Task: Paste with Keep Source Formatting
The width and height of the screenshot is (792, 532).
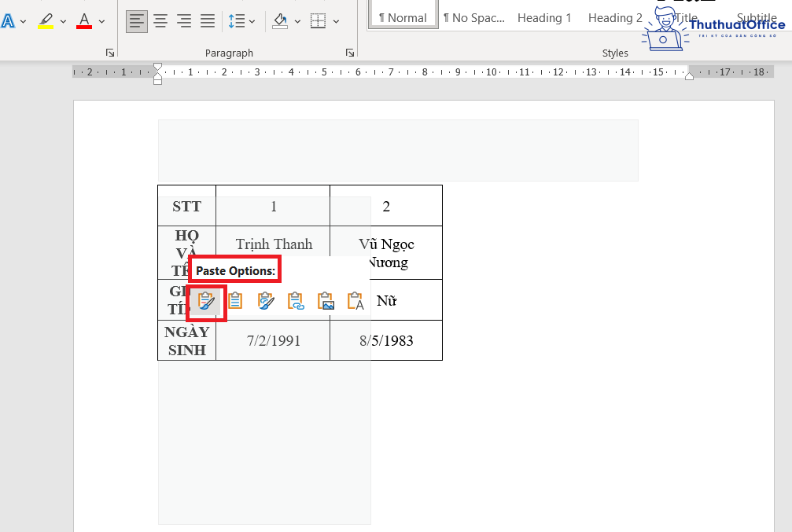Action: tap(206, 301)
